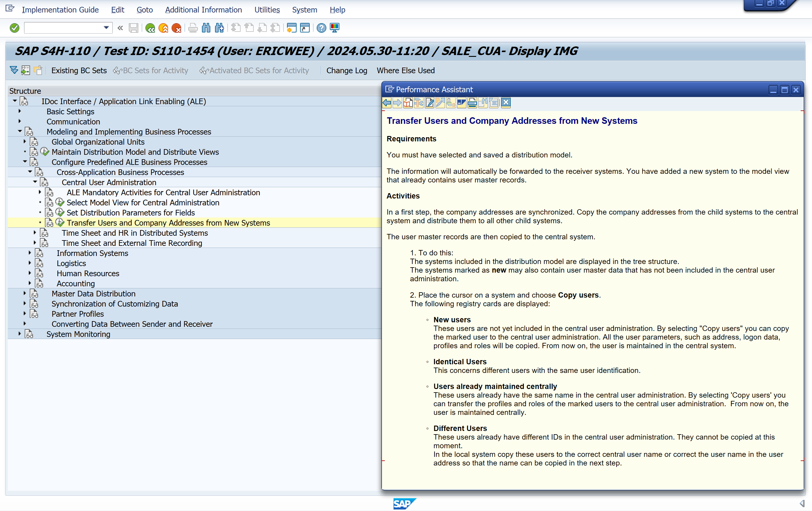
Task: Click the red Cancel icon
Action: (176, 28)
